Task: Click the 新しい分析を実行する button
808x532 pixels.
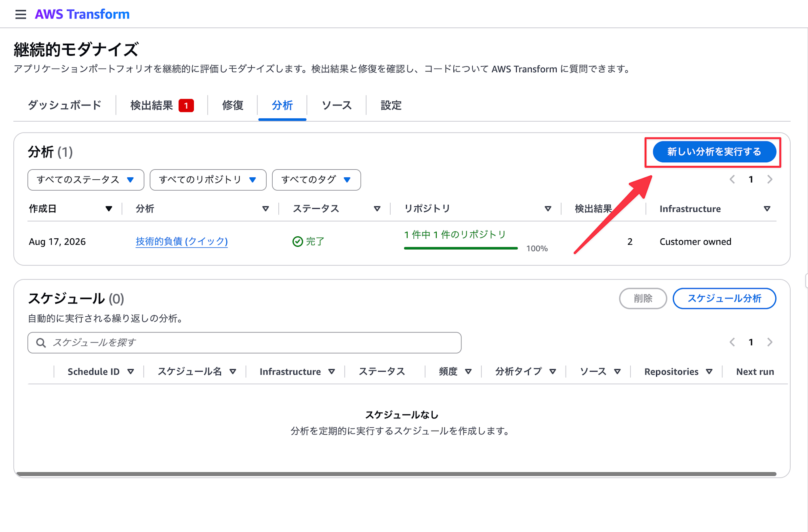Action: [714, 152]
